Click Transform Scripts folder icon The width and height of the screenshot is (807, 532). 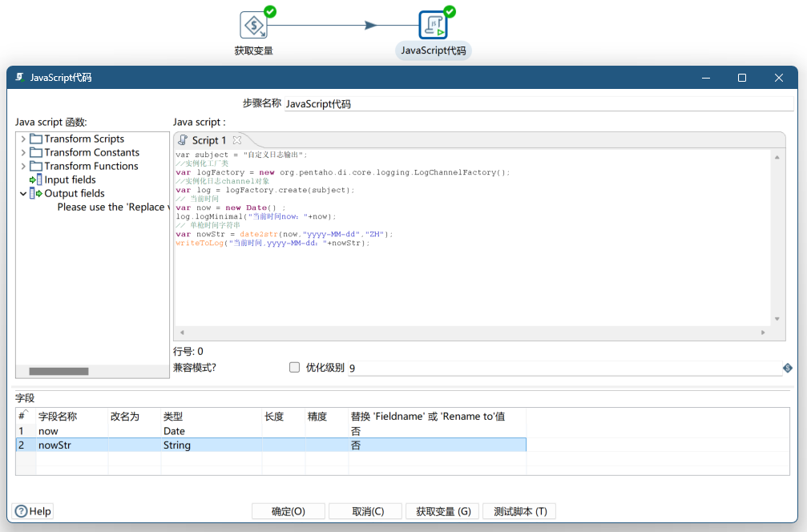[x=36, y=139]
